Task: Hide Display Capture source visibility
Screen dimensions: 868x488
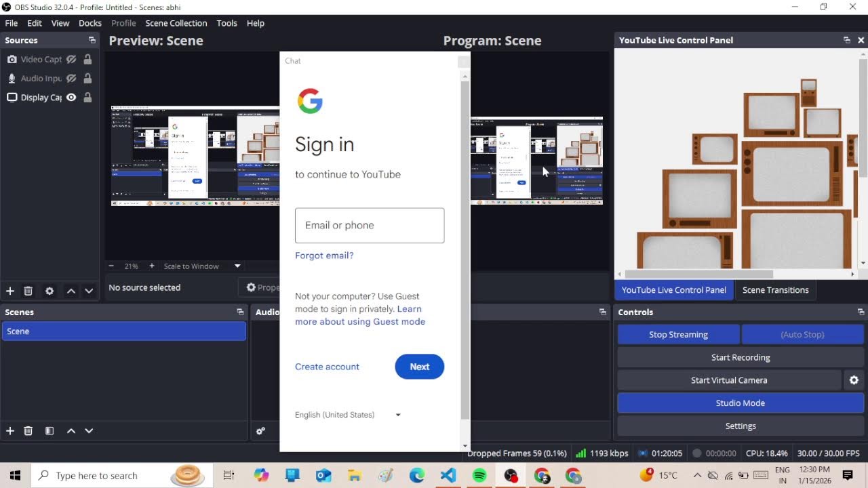Action: point(71,98)
